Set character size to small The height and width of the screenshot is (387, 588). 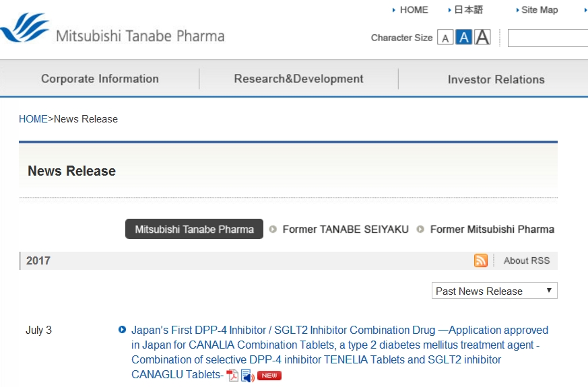[x=445, y=38]
